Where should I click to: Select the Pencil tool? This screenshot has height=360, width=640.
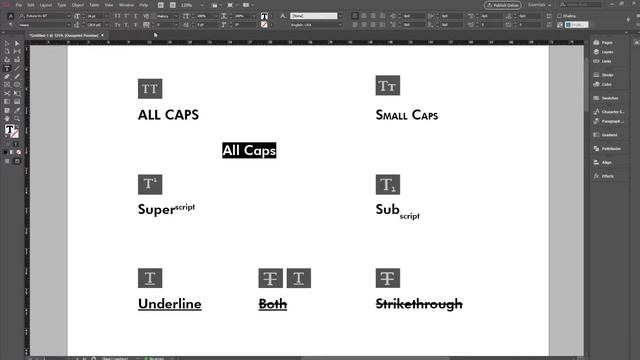click(x=17, y=76)
